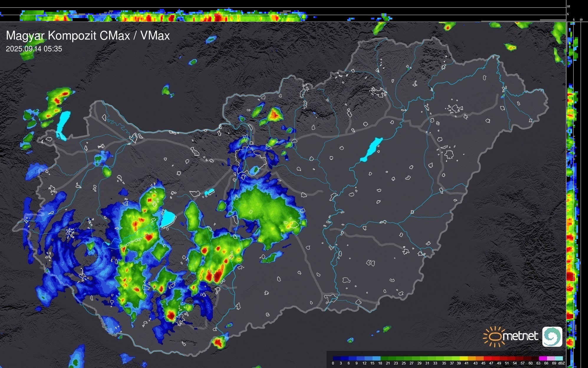Select the magenta 63 dBZ color swatch
This screenshot has width=588, height=368.
tap(543, 358)
